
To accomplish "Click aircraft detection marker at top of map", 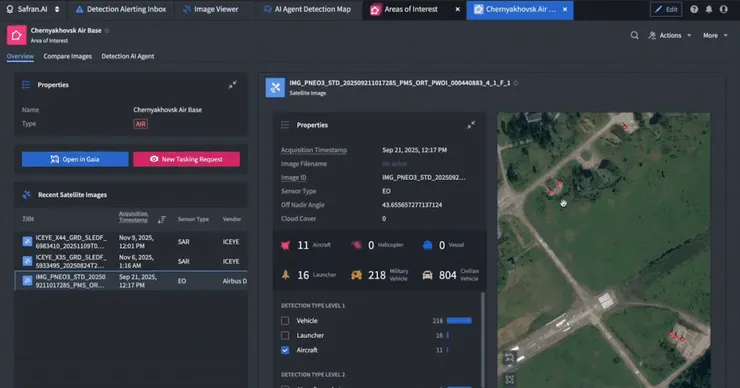I will (626, 127).
